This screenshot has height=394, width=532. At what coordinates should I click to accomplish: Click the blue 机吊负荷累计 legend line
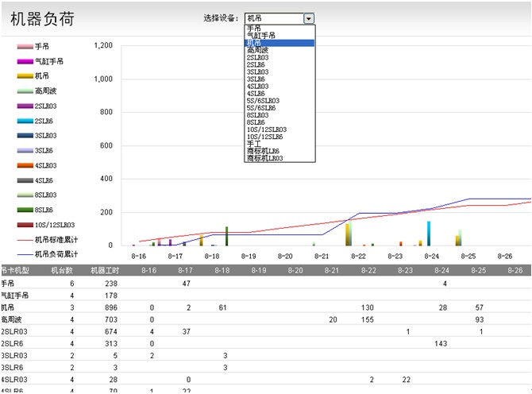pyautogui.click(x=24, y=254)
